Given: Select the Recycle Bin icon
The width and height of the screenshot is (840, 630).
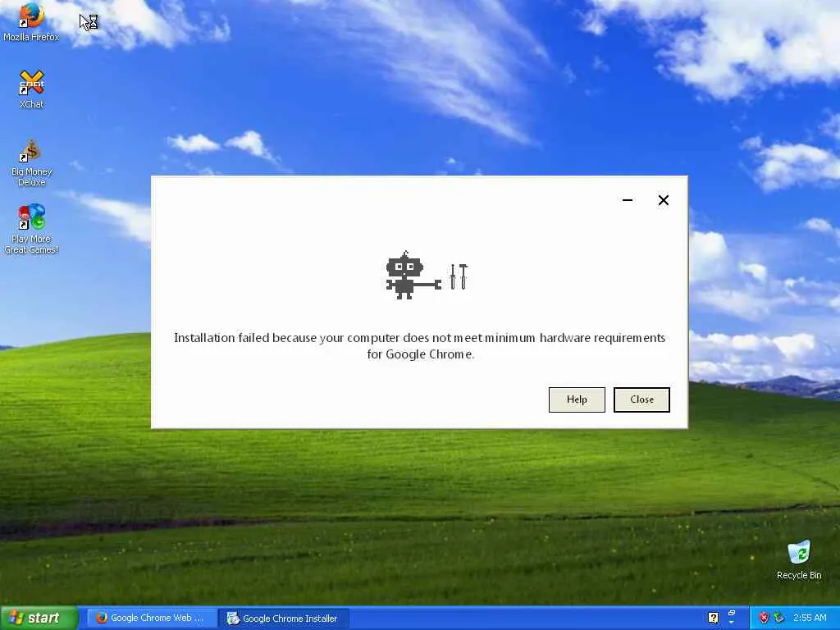Looking at the screenshot, I should 799,560.
